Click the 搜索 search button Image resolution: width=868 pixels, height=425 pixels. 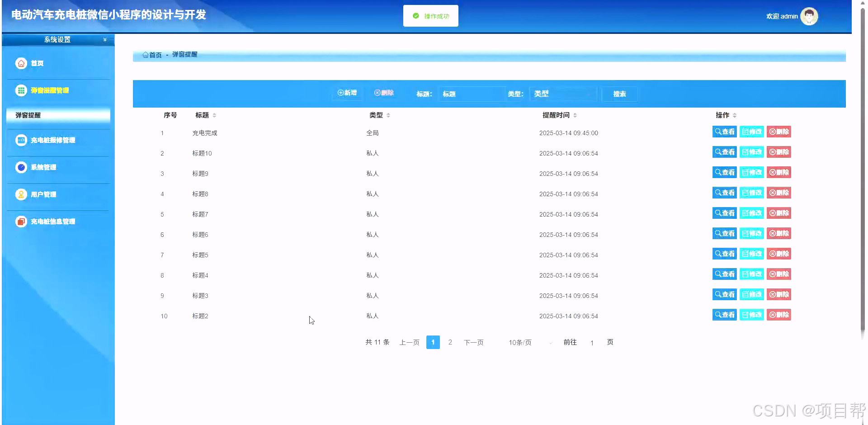click(620, 94)
